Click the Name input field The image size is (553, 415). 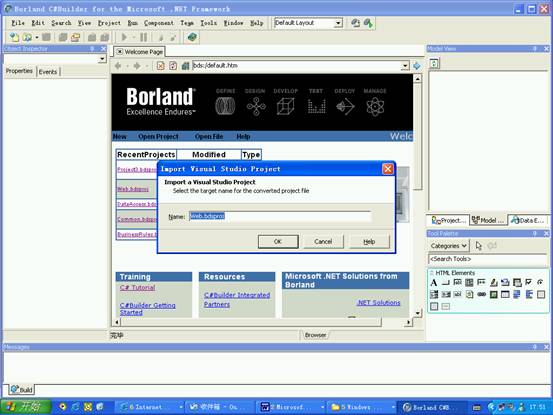[280, 216]
